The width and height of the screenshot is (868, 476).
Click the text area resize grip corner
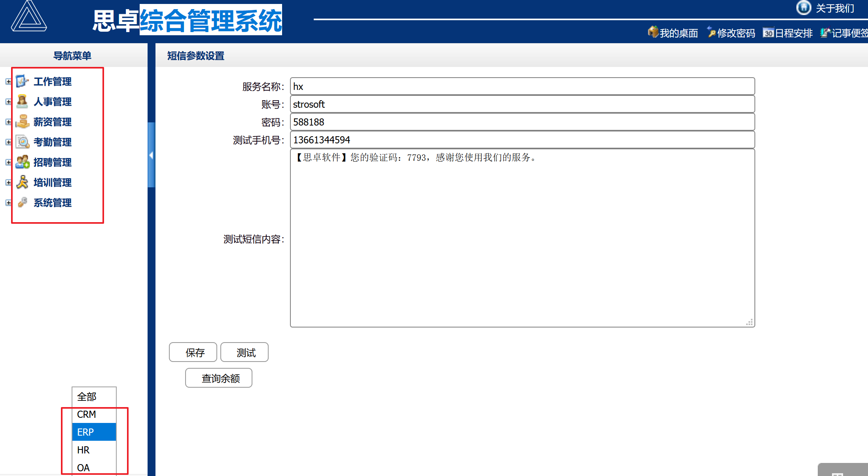click(750, 322)
